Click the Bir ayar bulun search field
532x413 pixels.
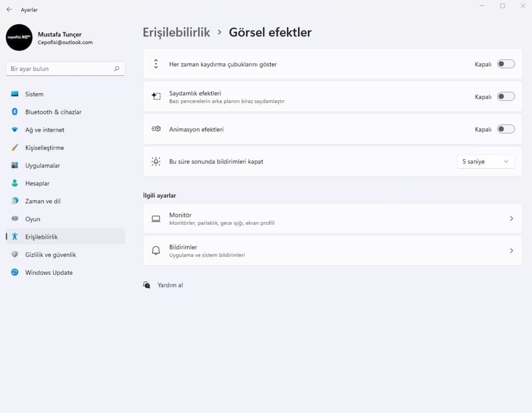(x=65, y=69)
